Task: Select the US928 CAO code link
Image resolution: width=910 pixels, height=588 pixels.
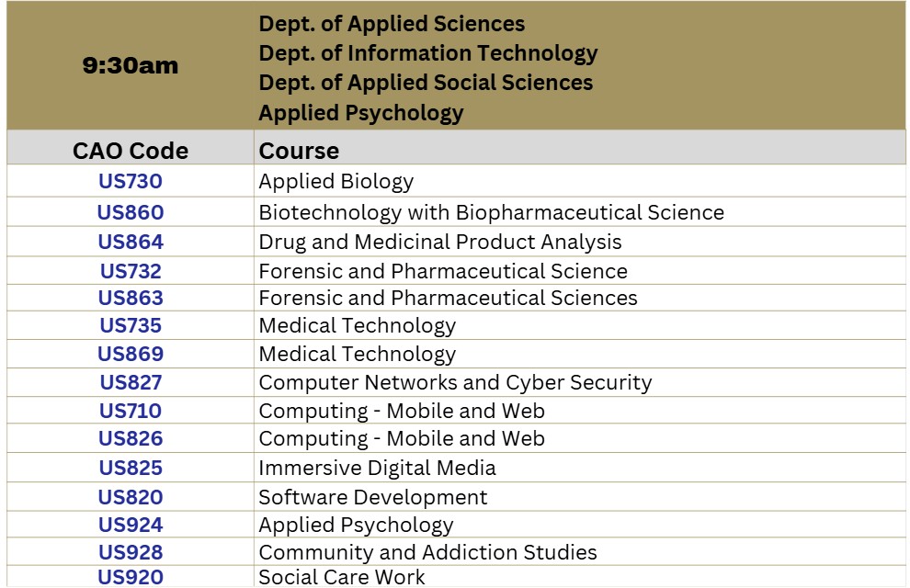Action: coord(131,553)
